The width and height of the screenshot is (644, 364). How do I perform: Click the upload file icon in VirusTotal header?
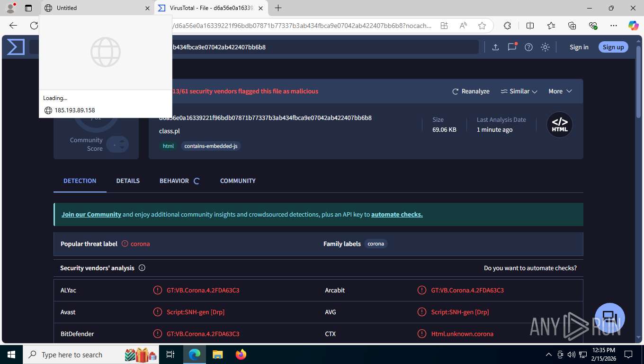(x=495, y=47)
